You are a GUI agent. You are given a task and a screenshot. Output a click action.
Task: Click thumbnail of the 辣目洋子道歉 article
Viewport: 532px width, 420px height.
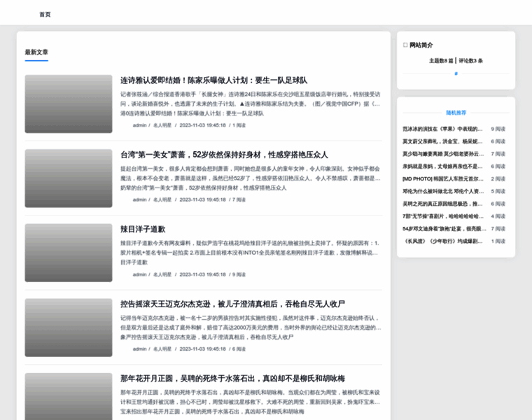[x=69, y=253]
